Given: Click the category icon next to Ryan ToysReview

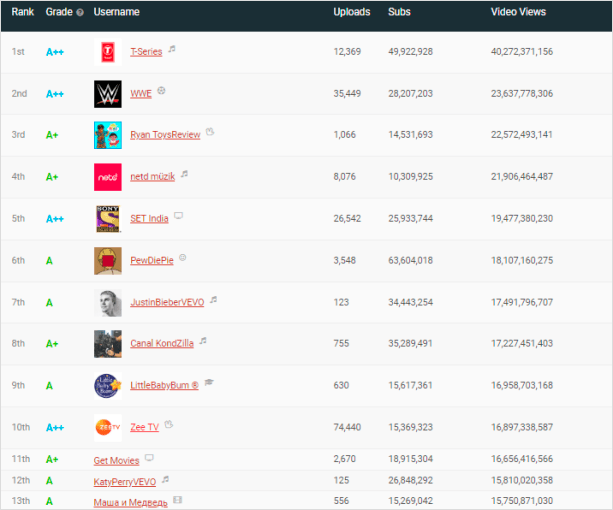Looking at the screenshot, I should [210, 132].
